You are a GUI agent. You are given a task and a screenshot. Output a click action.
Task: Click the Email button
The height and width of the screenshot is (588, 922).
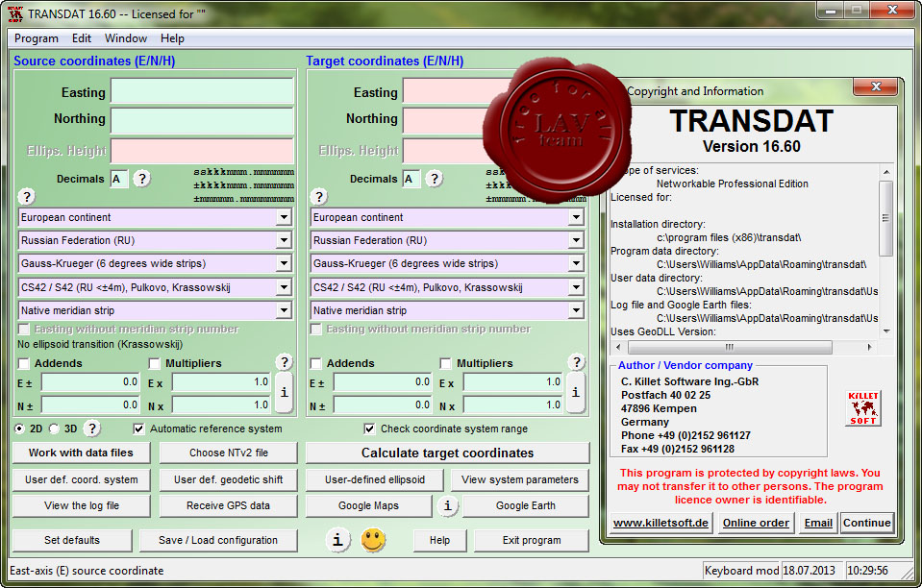[818, 523]
